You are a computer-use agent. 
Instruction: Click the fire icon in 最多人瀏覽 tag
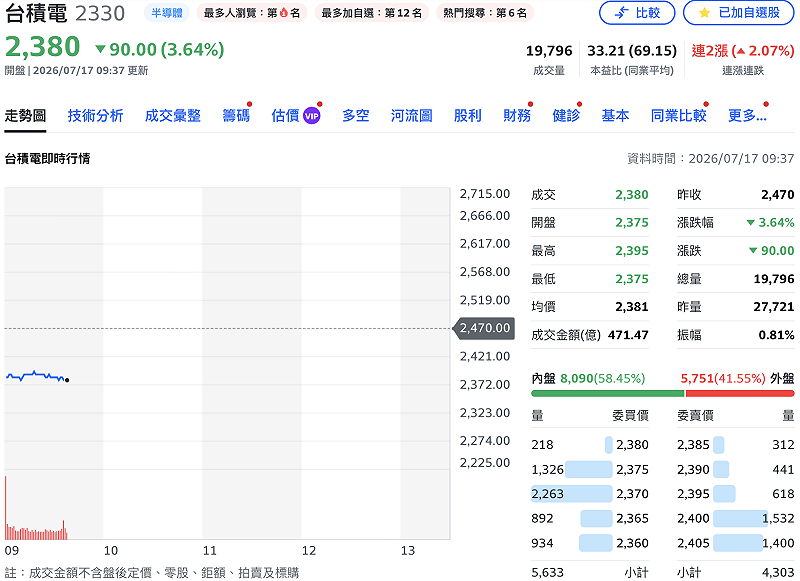[x=284, y=13]
